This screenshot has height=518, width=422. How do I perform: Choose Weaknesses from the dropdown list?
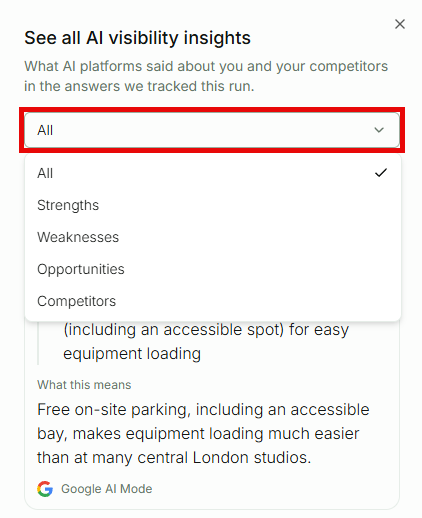point(213,237)
